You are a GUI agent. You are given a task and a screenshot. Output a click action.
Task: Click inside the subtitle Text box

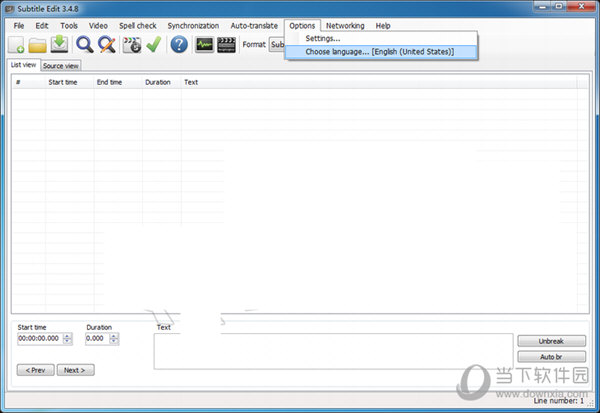coord(333,351)
